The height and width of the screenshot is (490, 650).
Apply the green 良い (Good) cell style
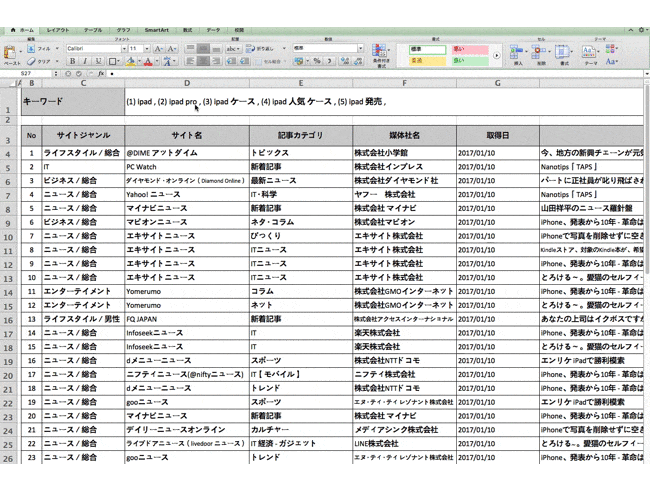point(470,61)
